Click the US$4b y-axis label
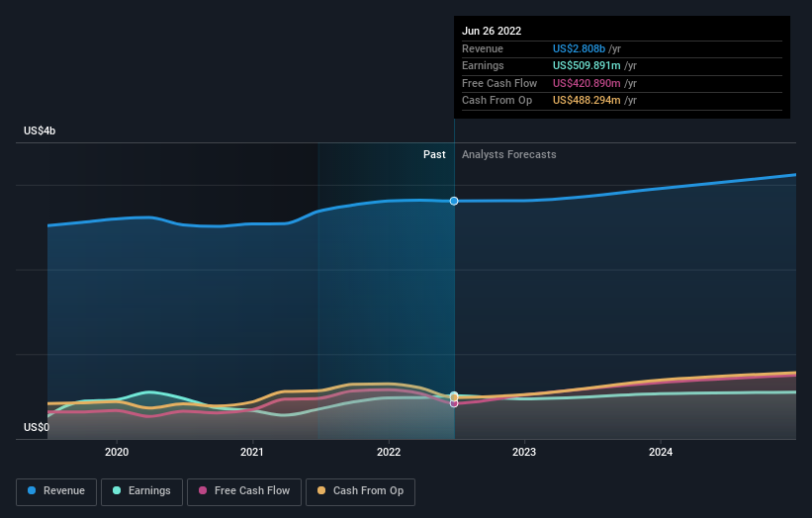 [40, 130]
